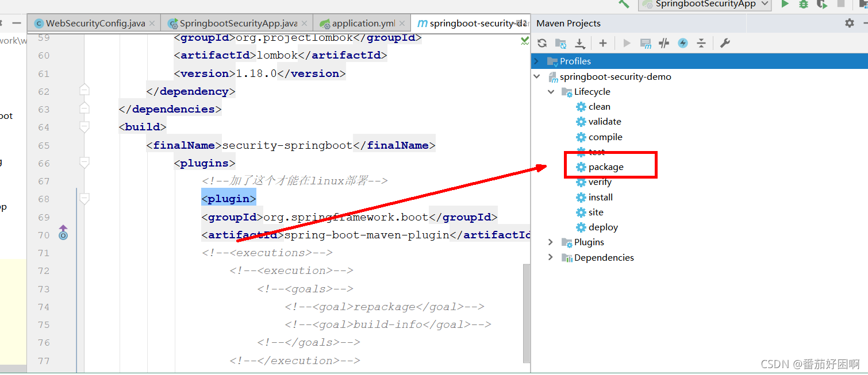Reimport all Maven projects via refresh icon
This screenshot has width=868, height=375.
click(x=541, y=43)
